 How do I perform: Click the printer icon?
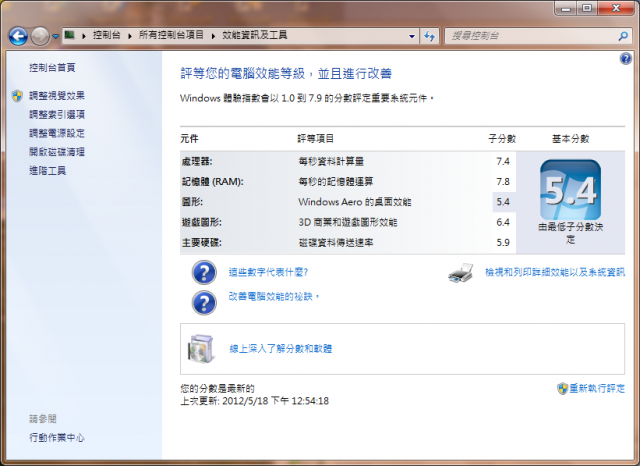click(461, 273)
